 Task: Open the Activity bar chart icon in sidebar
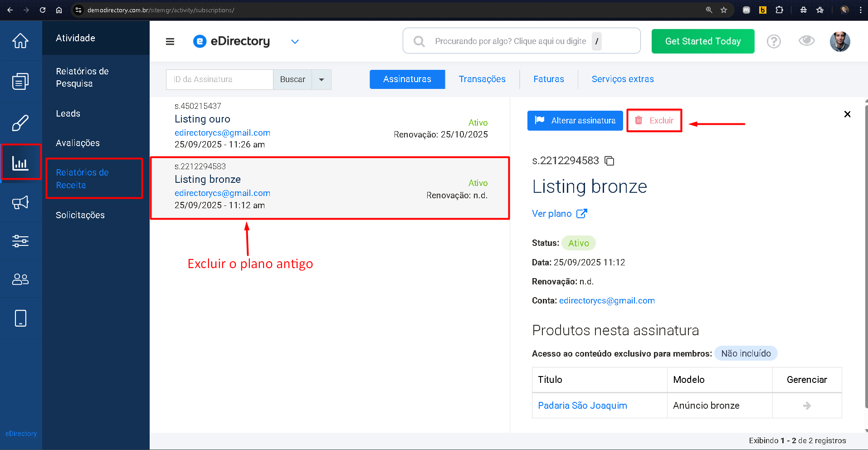coord(20,162)
